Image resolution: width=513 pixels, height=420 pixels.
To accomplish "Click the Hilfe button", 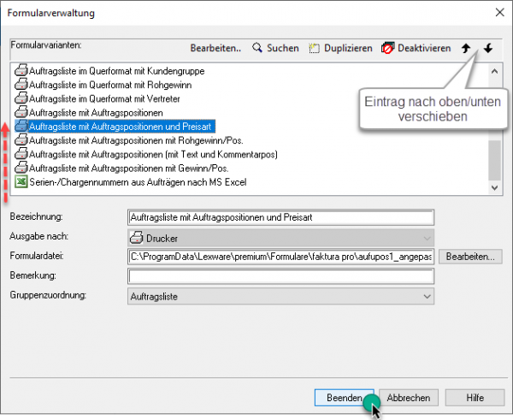I will (475, 398).
